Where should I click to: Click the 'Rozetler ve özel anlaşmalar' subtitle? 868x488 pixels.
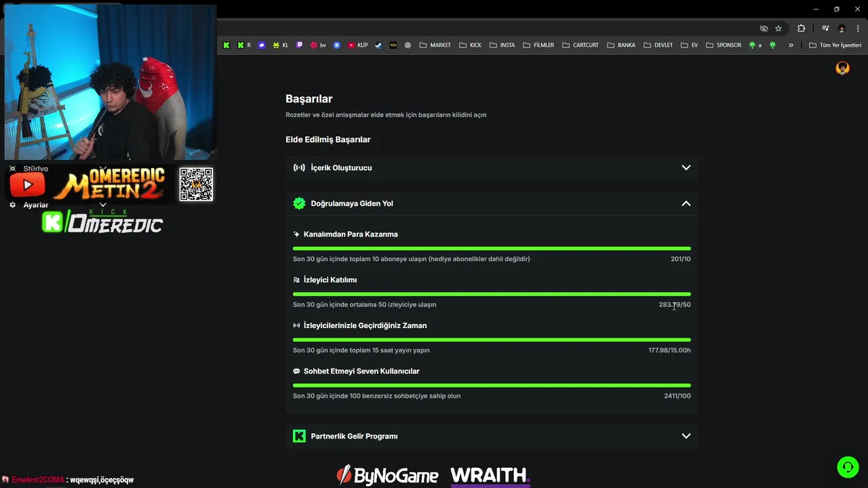(x=386, y=115)
